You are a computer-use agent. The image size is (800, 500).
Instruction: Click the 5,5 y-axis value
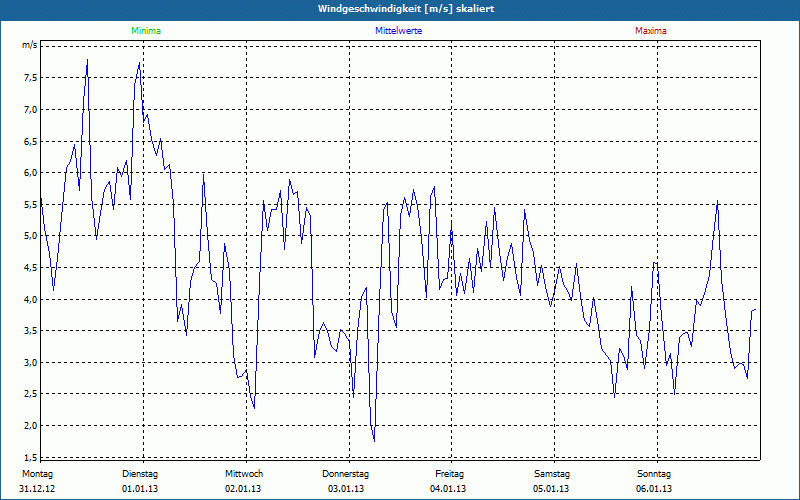point(30,204)
